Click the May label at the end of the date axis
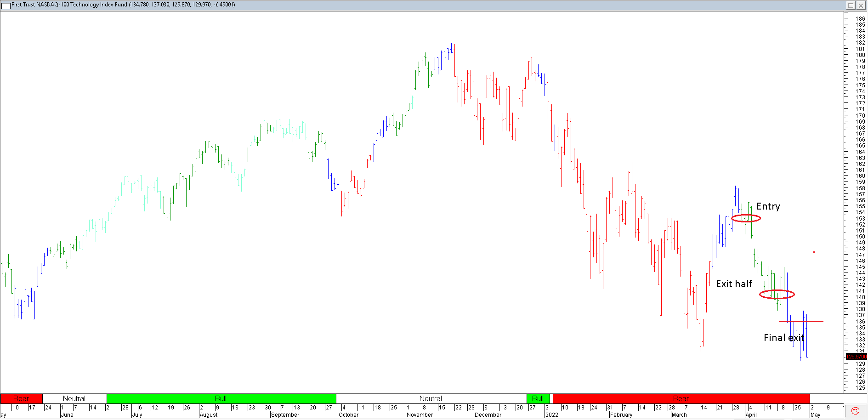Viewport: 868px width, 420px height. point(816,415)
